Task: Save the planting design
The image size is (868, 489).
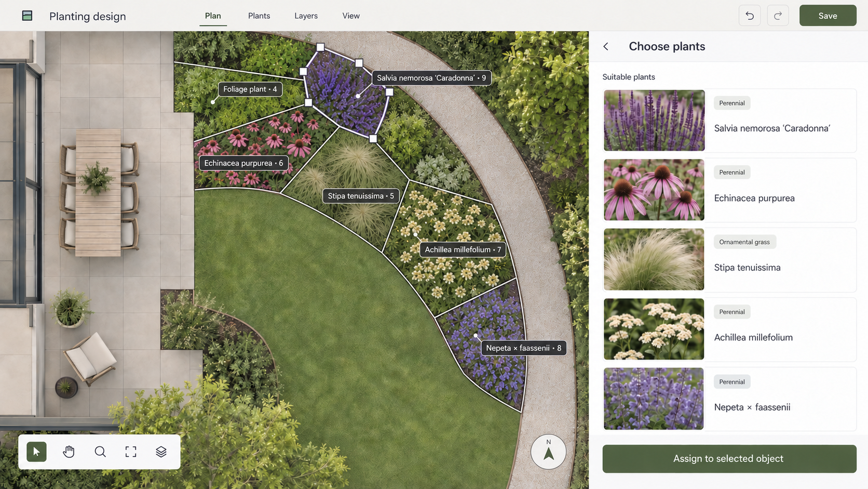Action: click(x=828, y=16)
